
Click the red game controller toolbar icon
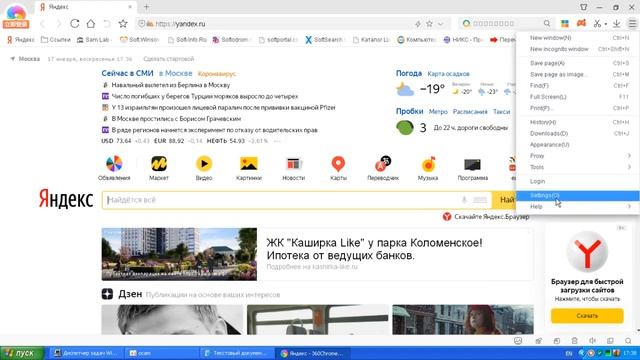[581, 24]
